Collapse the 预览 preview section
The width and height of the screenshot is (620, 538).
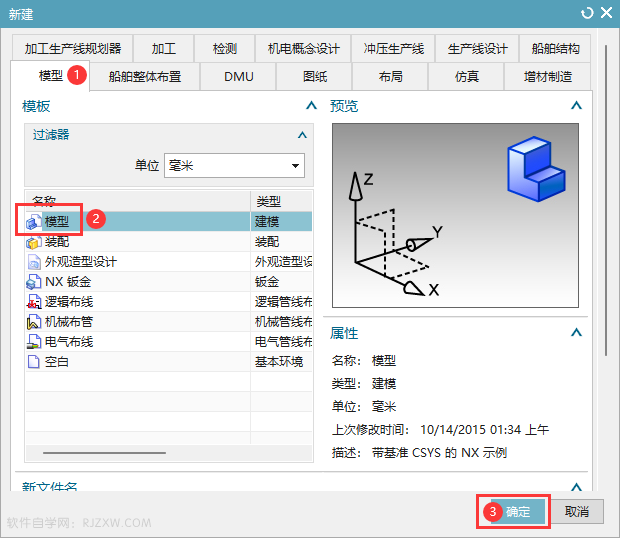[576, 106]
